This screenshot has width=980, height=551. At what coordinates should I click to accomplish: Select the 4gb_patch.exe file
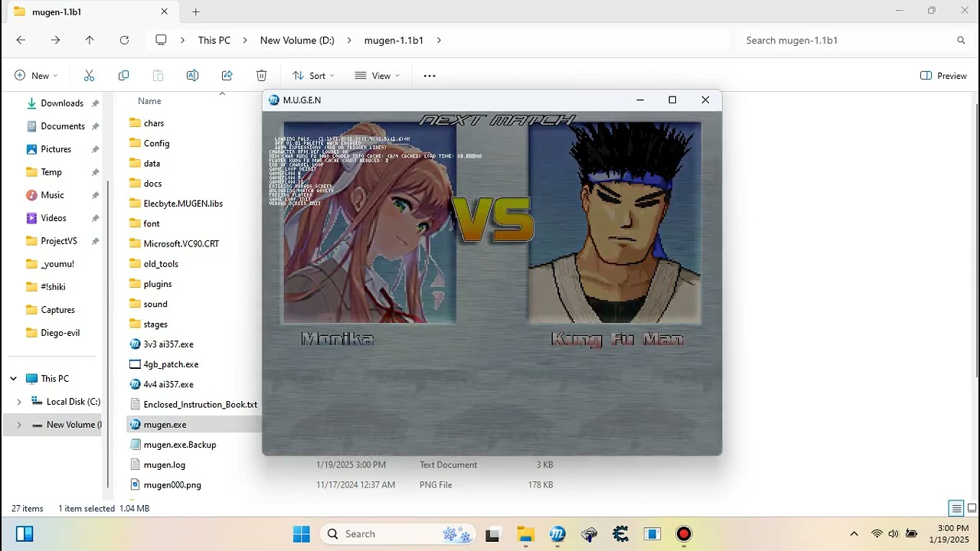(171, 364)
